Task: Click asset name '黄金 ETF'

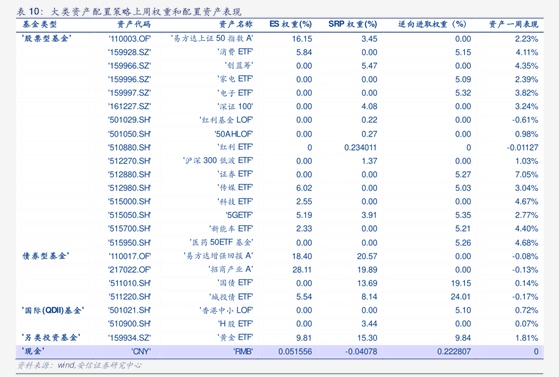Action: point(235,337)
